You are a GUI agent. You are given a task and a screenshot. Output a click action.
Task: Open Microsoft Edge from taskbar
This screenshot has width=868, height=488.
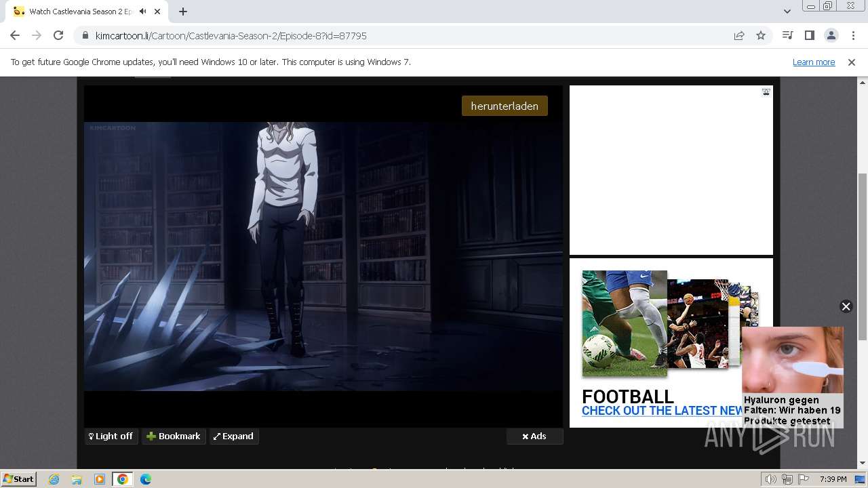tap(146, 479)
